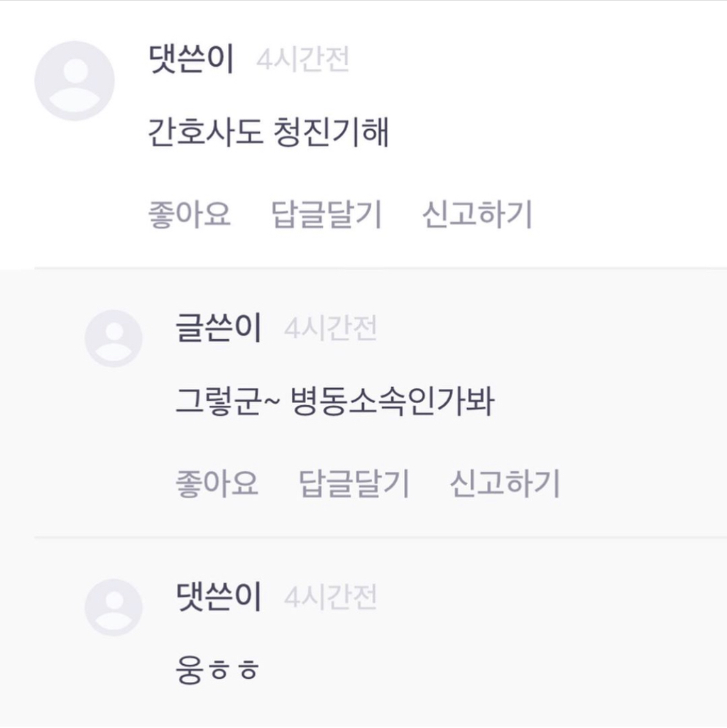Click the 4시간전 timestamp above the 웅ㅎㅎ reply
This screenshot has width=727, height=728.
tap(330, 598)
